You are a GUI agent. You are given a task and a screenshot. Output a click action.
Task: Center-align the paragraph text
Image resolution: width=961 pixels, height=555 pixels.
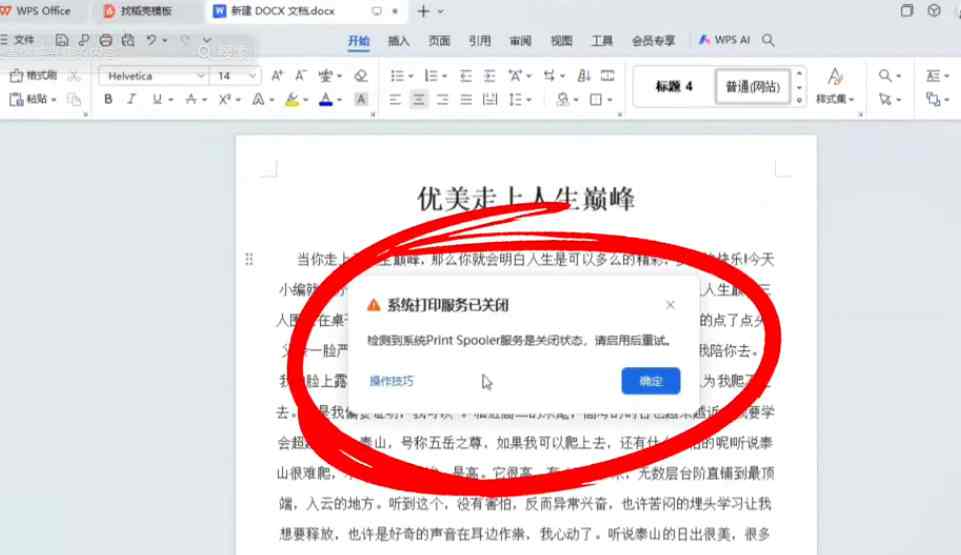pos(418,99)
